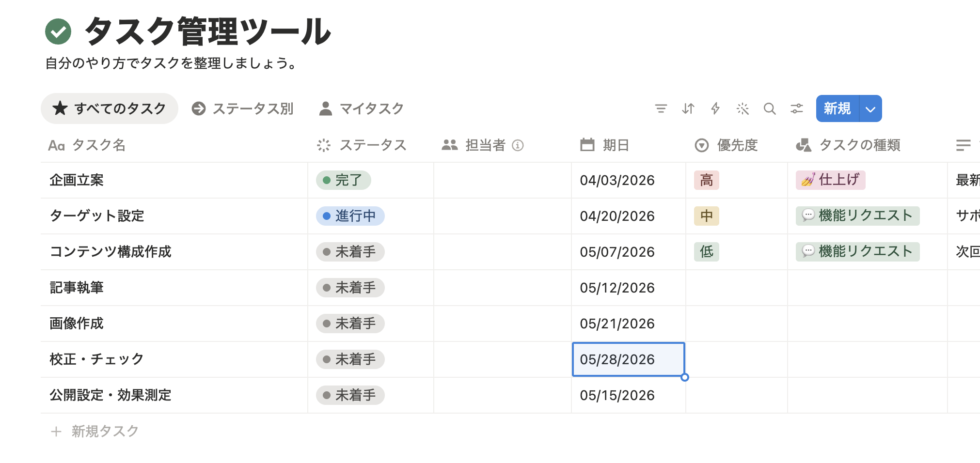
Task: Click the people icon of 担当者 column
Action: tap(450, 145)
